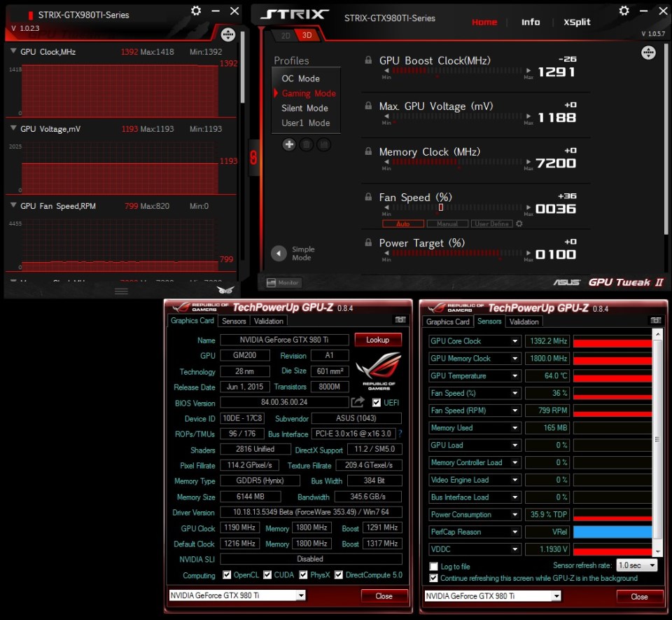The height and width of the screenshot is (620, 672).
Task: Select Manual fan speed mode
Action: coord(447,223)
